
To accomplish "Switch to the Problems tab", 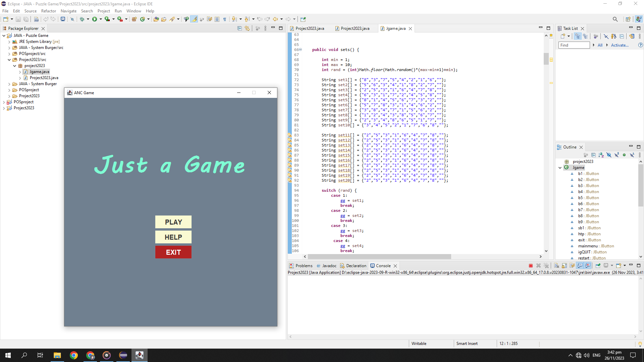I will pos(301,266).
